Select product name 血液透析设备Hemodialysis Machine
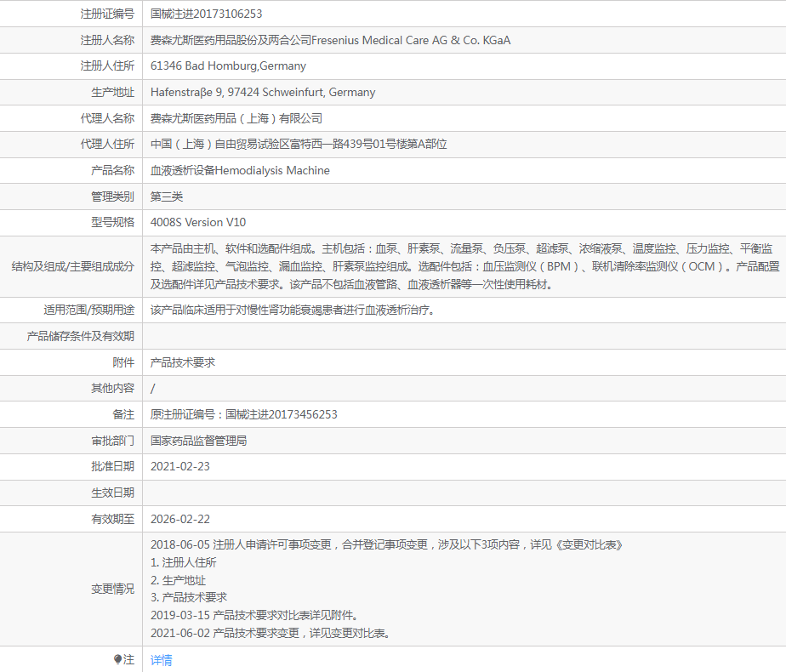Viewport: 786px width, 672px height. tap(240, 170)
